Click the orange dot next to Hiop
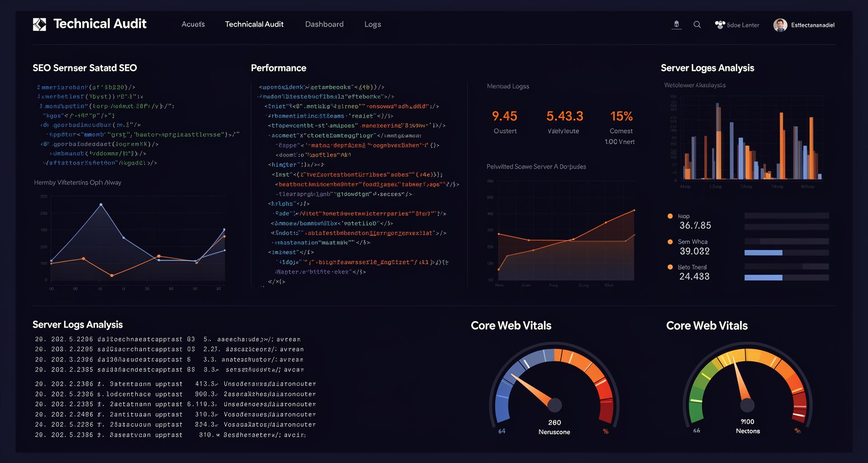Image resolution: width=868 pixels, height=463 pixels. click(x=670, y=216)
